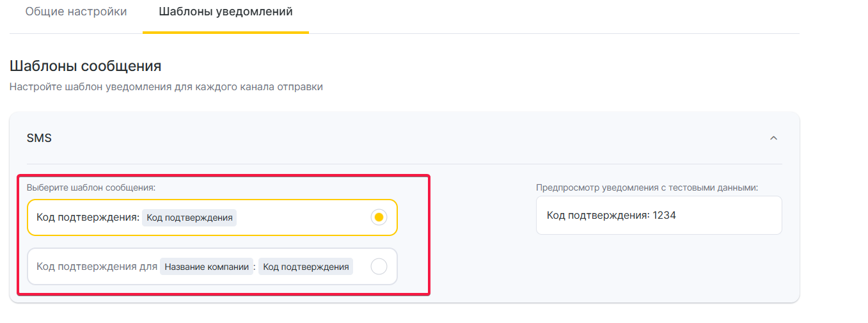The width and height of the screenshot is (868, 323).
Task: Click the 1234 code in the preview
Action: coord(664,216)
